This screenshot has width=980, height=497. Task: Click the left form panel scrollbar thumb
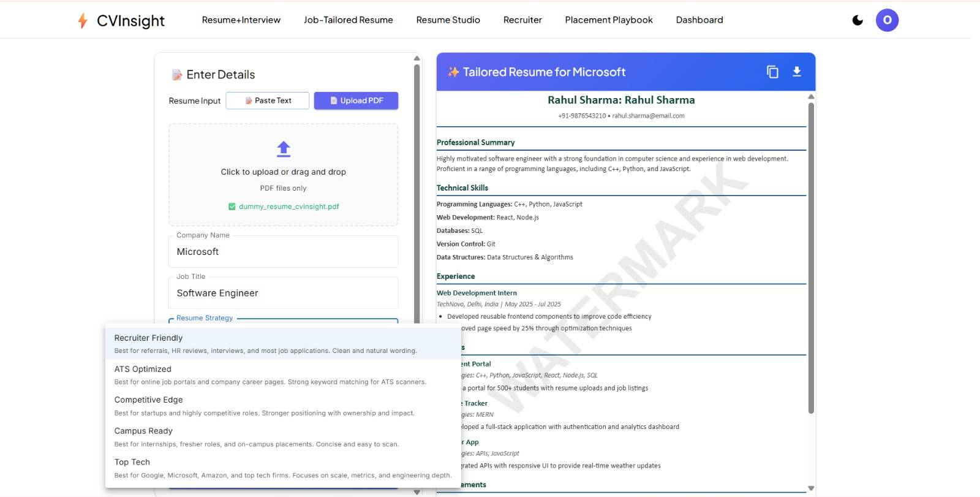tap(417, 194)
